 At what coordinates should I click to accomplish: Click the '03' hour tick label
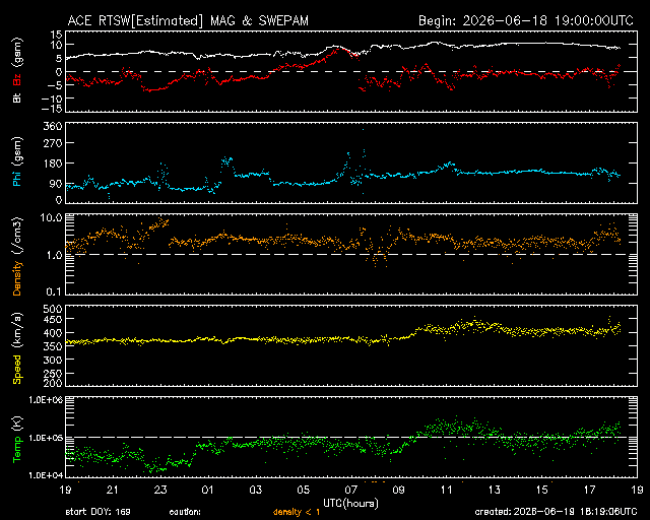(x=256, y=490)
